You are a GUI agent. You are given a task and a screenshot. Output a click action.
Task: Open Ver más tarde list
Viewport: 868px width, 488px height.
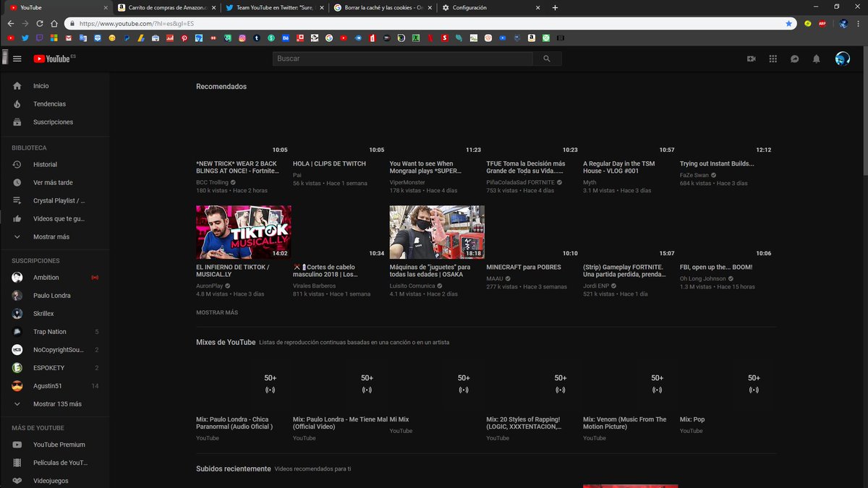tap(54, 183)
